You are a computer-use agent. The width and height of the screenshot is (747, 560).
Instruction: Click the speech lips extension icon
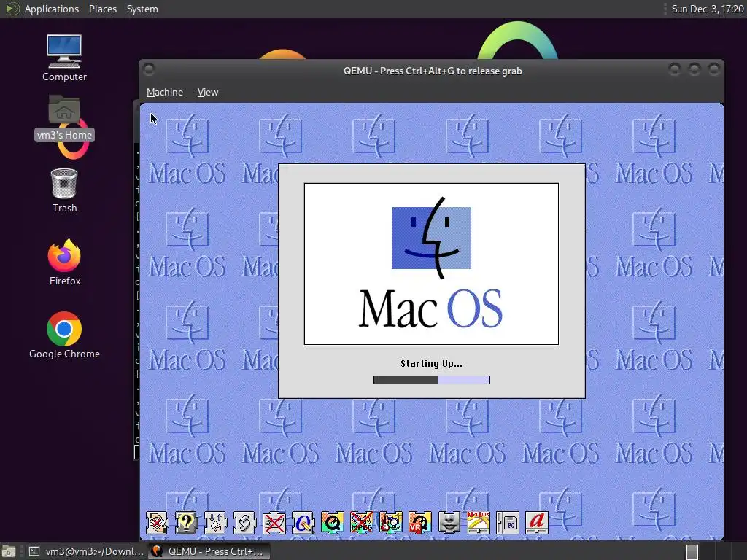449,522
